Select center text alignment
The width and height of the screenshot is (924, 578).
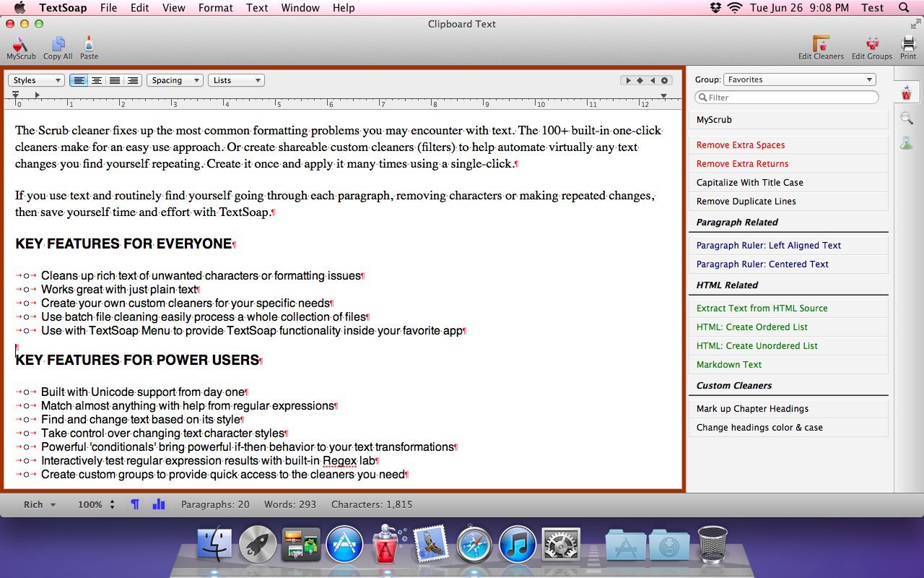(96, 80)
